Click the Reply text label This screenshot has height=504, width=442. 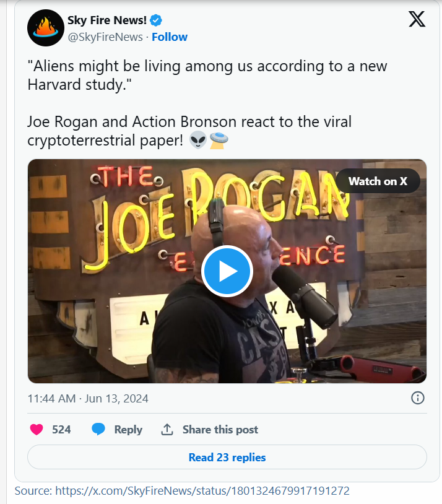click(128, 430)
